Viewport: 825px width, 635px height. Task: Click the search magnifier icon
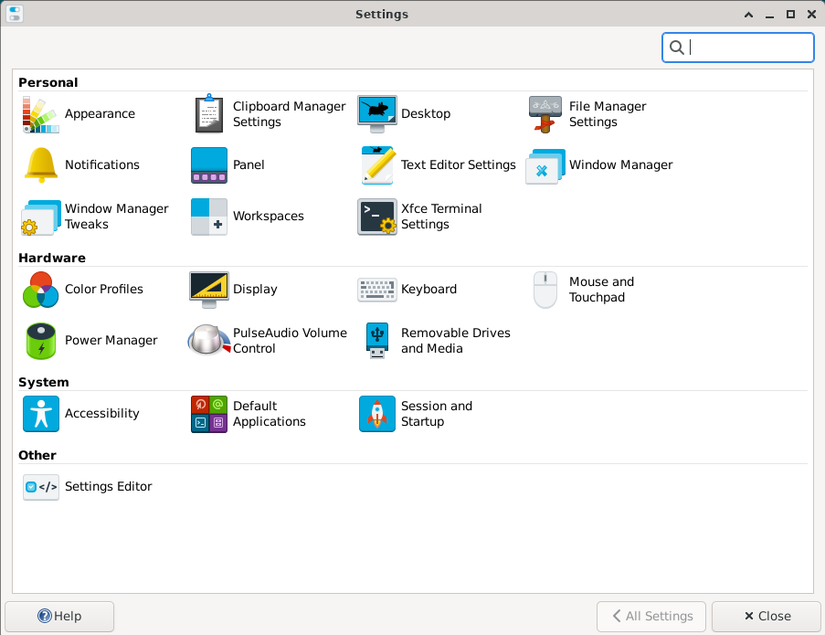pyautogui.click(x=677, y=47)
